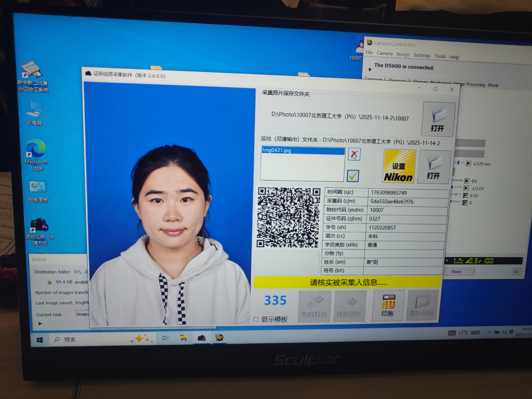Open the File menu in Camera Control Pro

tap(369, 52)
